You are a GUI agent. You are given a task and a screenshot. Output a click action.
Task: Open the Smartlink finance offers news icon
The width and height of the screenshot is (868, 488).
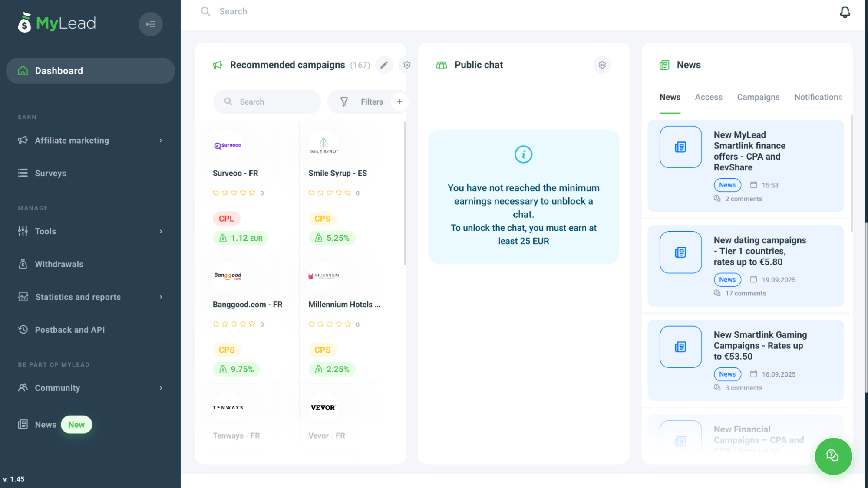tap(680, 147)
